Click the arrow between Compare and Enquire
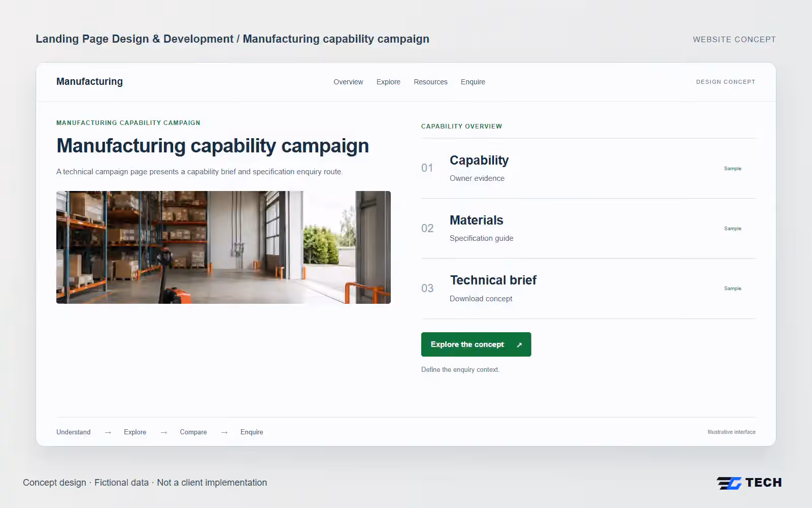The image size is (812, 508). pyautogui.click(x=224, y=432)
